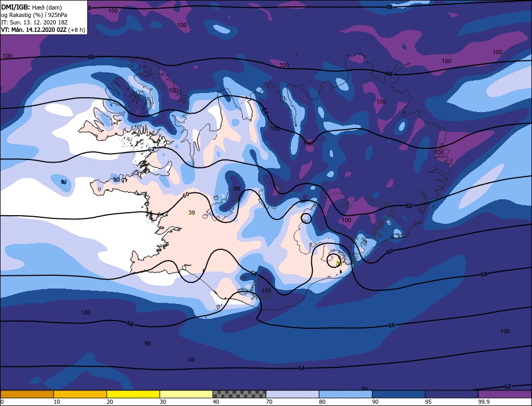The image size is (532, 406).
Task: Click the '52' contour label
Action: [x=508, y=387]
